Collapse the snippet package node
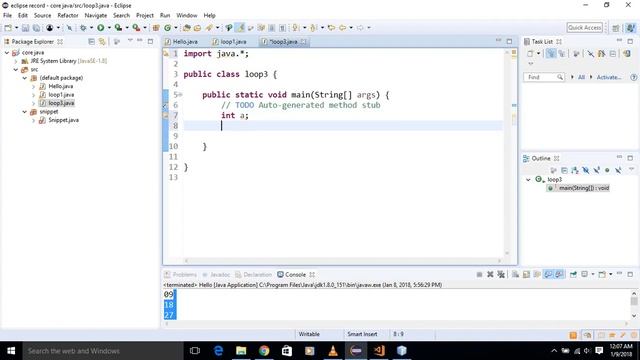 24,112
